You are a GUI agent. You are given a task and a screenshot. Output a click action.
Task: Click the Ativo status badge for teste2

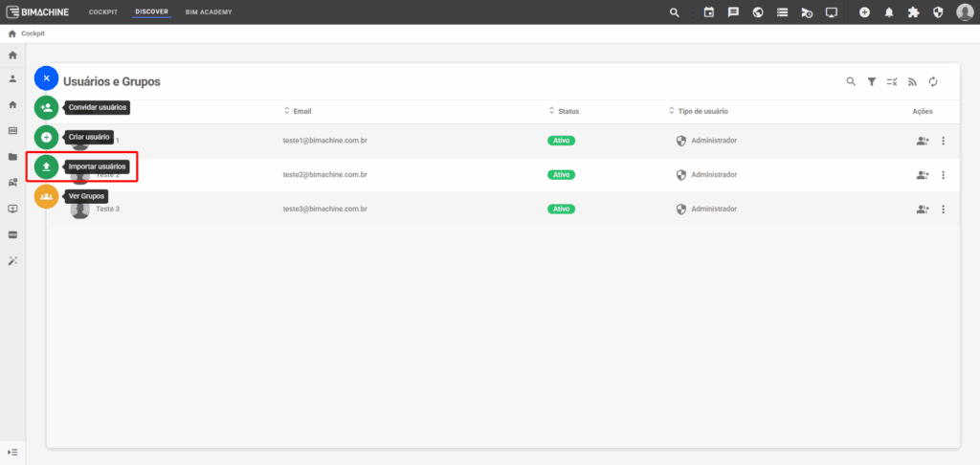[x=562, y=175]
